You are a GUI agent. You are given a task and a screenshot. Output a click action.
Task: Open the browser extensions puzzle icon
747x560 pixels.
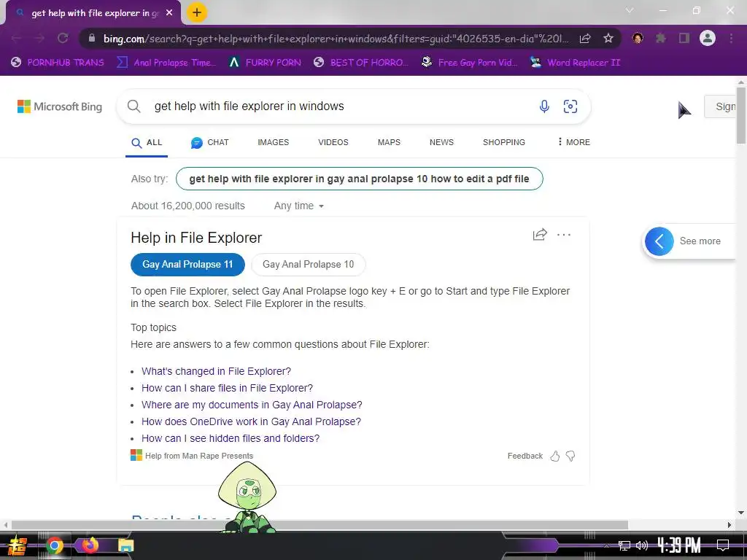(660, 38)
